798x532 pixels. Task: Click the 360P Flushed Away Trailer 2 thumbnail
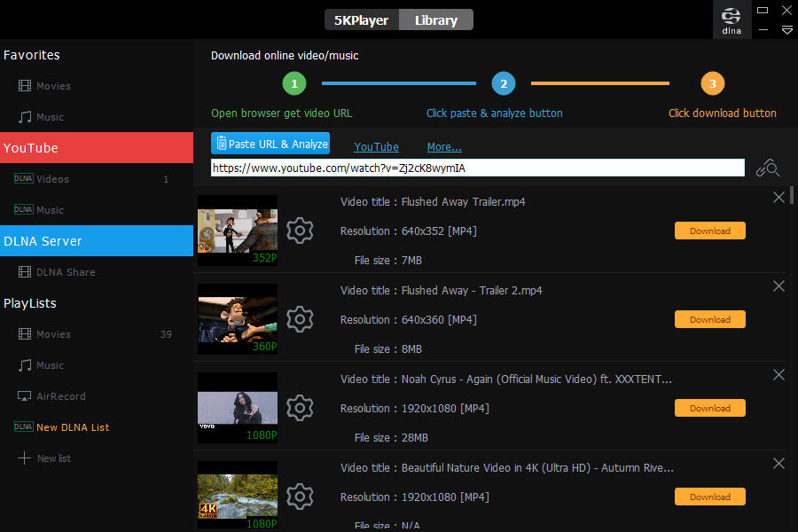[238, 319]
